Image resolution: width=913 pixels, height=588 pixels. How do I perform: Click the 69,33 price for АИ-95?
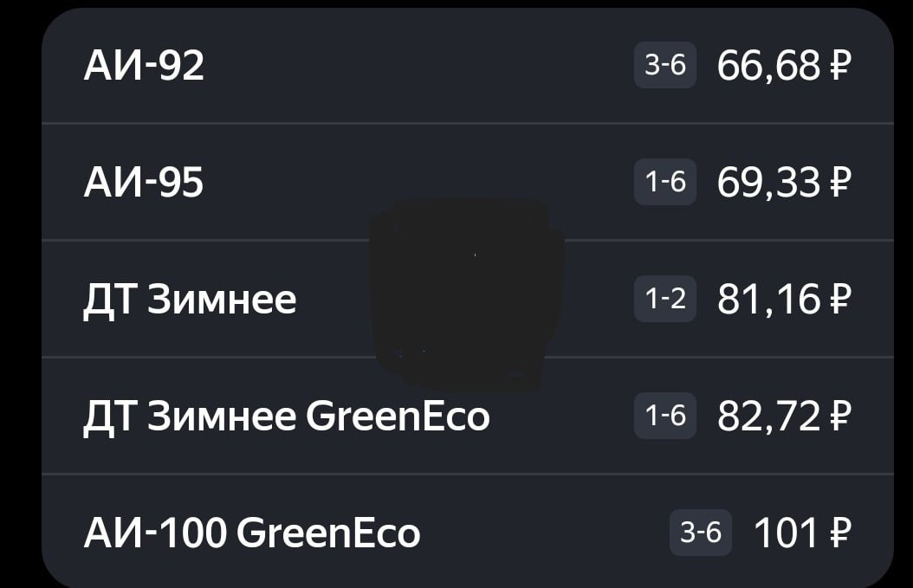[768, 183]
